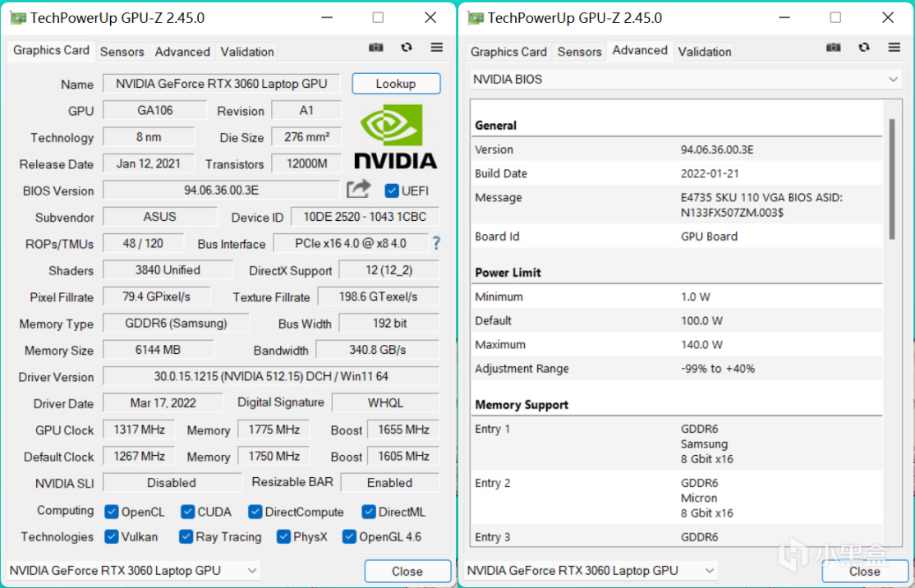Image resolution: width=915 pixels, height=588 pixels.
Task: Switch to Sensors tab in left window
Action: tap(122, 52)
